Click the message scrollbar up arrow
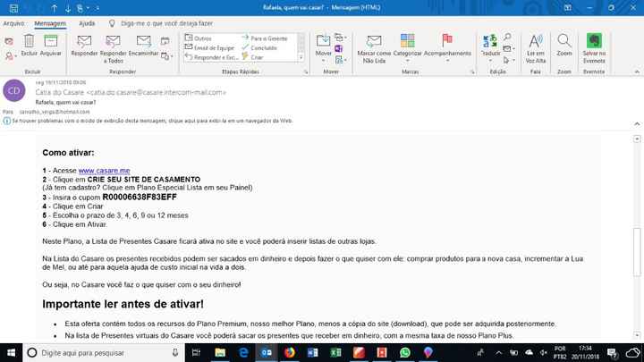This screenshot has width=644, height=362. pyautogui.click(x=637, y=139)
